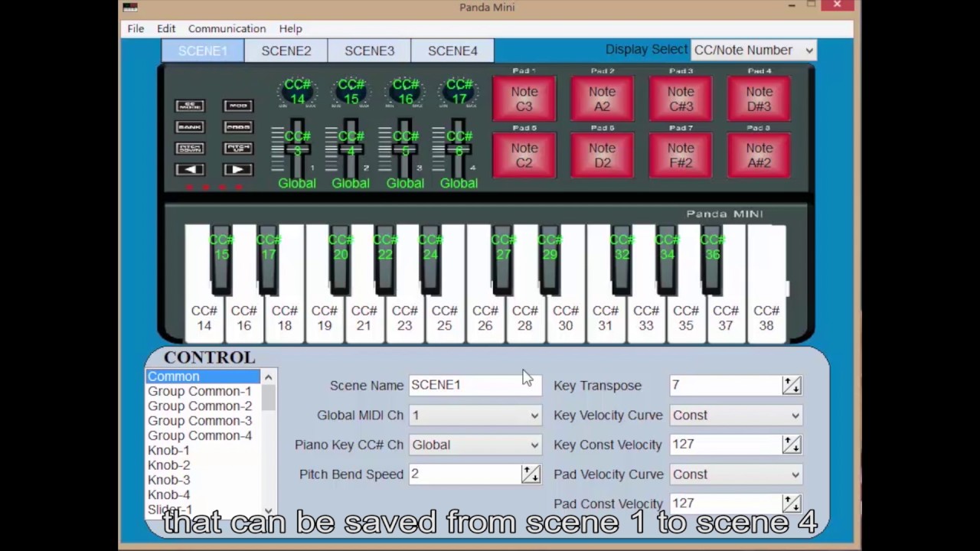The height and width of the screenshot is (551, 980).
Task: Click the PITCH UP button
Action: pos(238,148)
